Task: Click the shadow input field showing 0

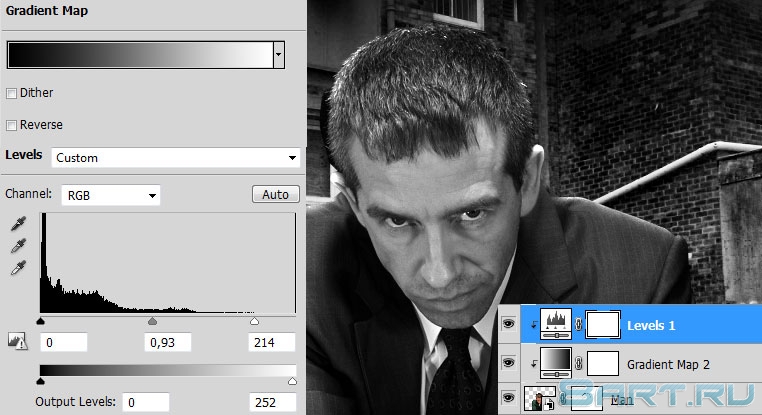Action: point(64,343)
